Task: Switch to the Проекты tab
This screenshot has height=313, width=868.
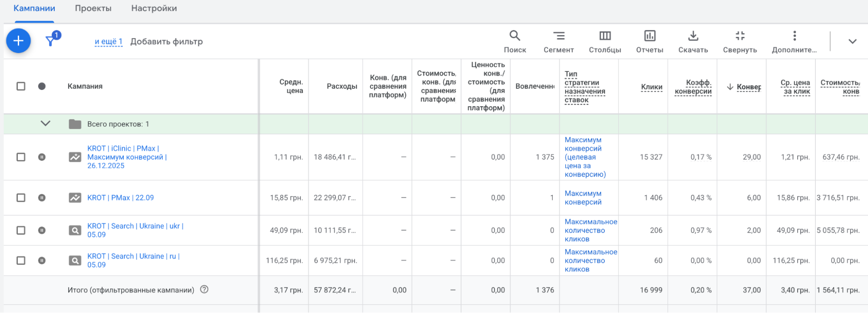Action: pos(93,8)
